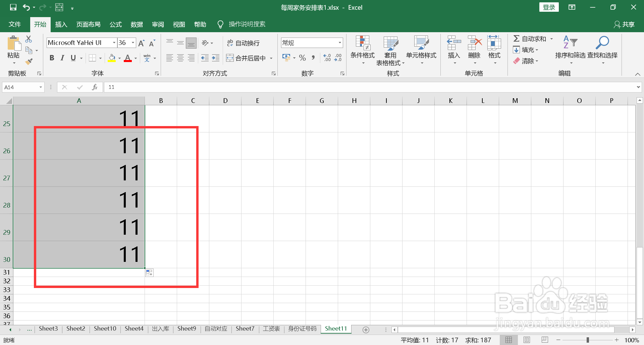The height and width of the screenshot is (345, 644).
Task: Select center alignment icon
Action: [180, 58]
